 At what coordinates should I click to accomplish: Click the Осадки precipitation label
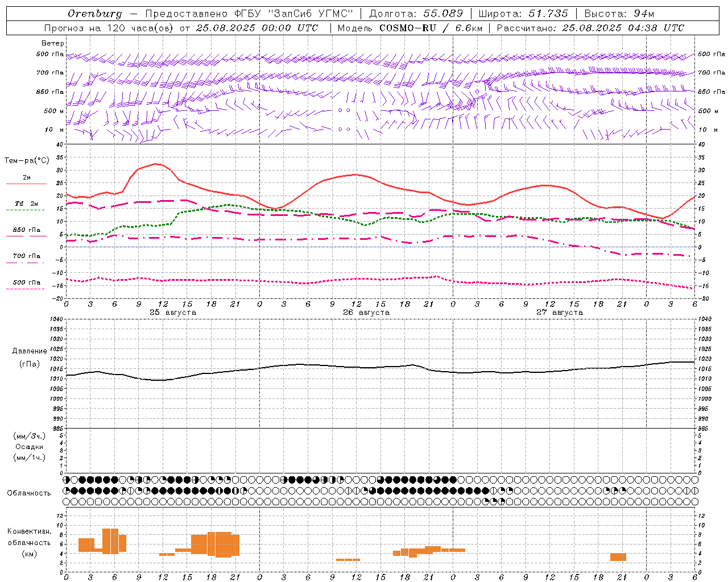(30, 447)
